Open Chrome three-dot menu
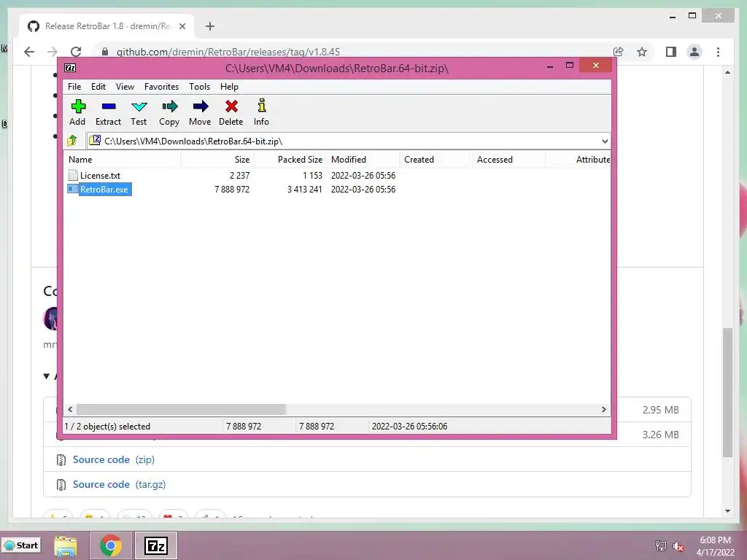This screenshot has height=560, width=747. 718,52
